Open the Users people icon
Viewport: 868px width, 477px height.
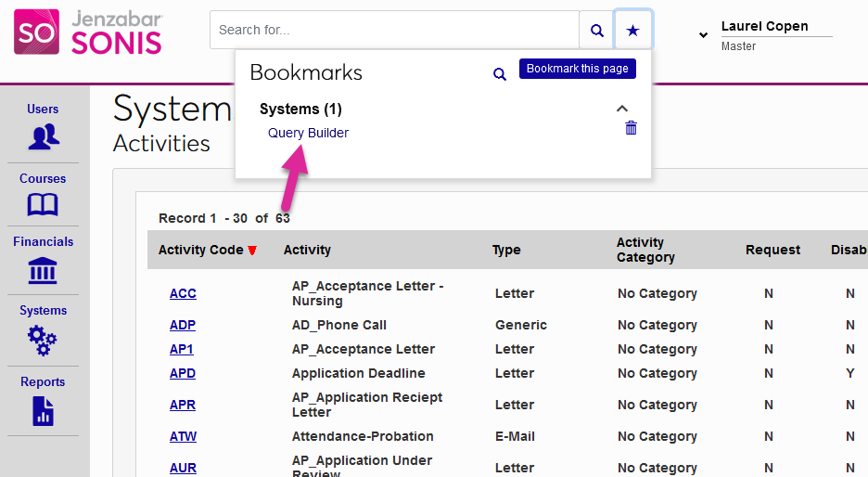pos(44,136)
